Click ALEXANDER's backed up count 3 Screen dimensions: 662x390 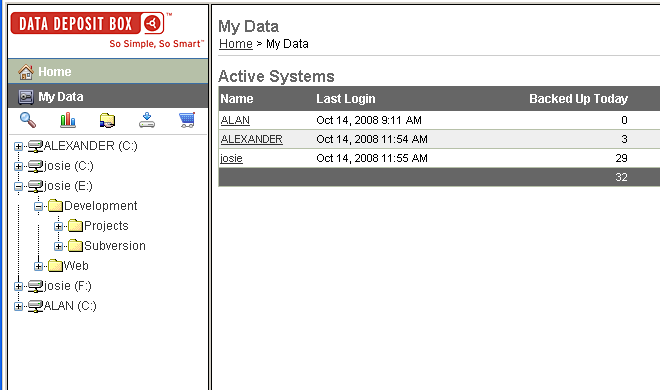[624, 139]
